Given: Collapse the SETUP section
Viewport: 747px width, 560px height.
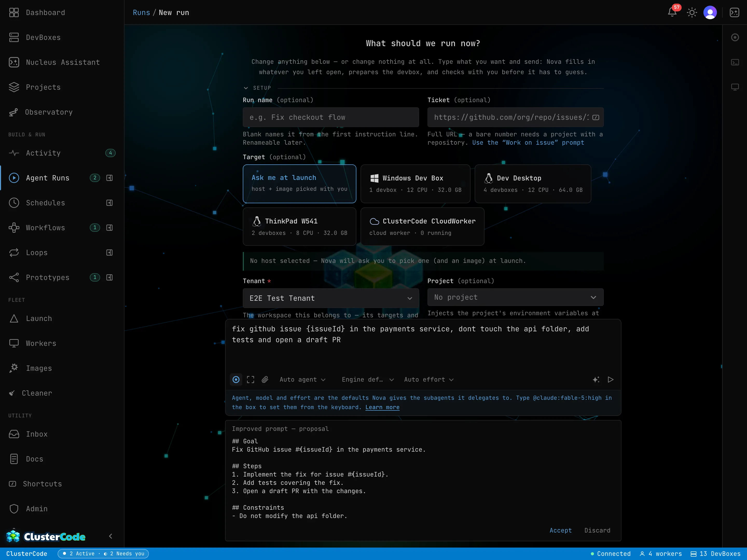Looking at the screenshot, I should (x=257, y=88).
